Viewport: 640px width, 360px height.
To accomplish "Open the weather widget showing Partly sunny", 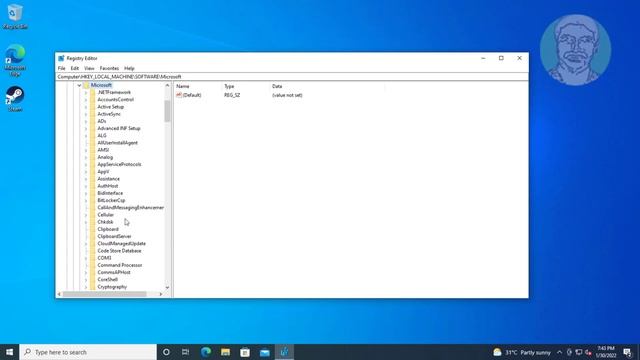I will pos(522,352).
